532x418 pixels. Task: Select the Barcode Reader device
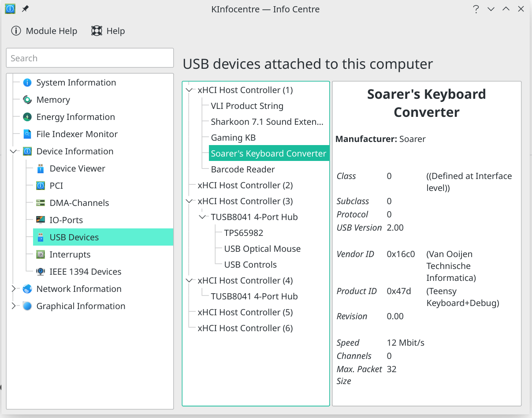(x=242, y=169)
